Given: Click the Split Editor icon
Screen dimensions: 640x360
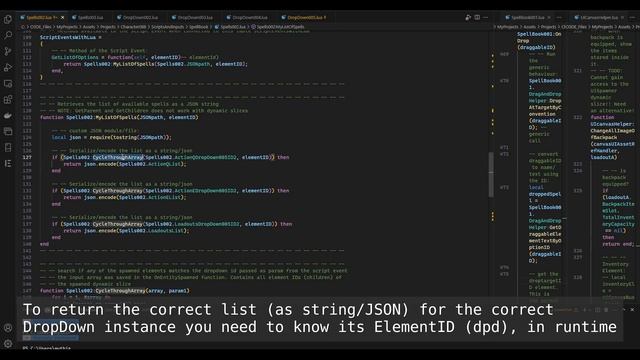Looking at the screenshot, I should coord(477,18).
